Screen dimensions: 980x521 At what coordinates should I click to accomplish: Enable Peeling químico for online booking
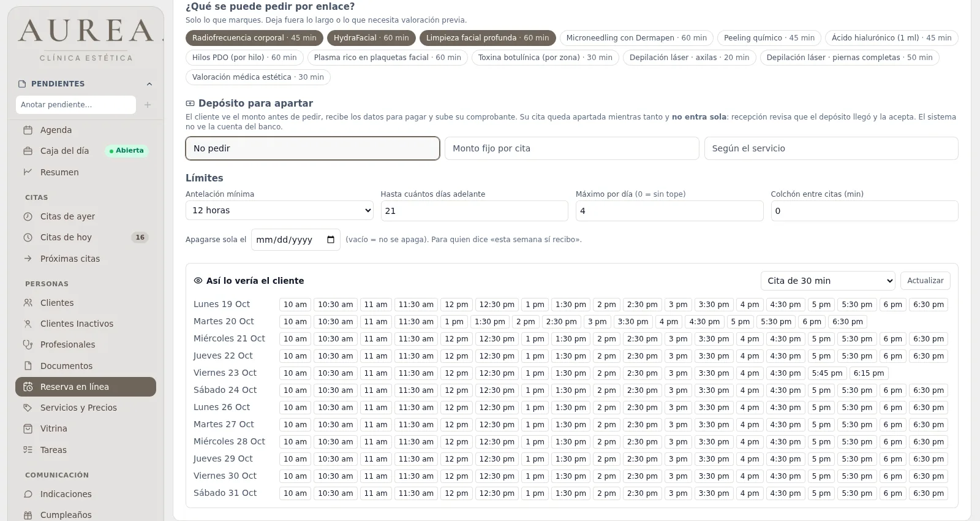(769, 38)
